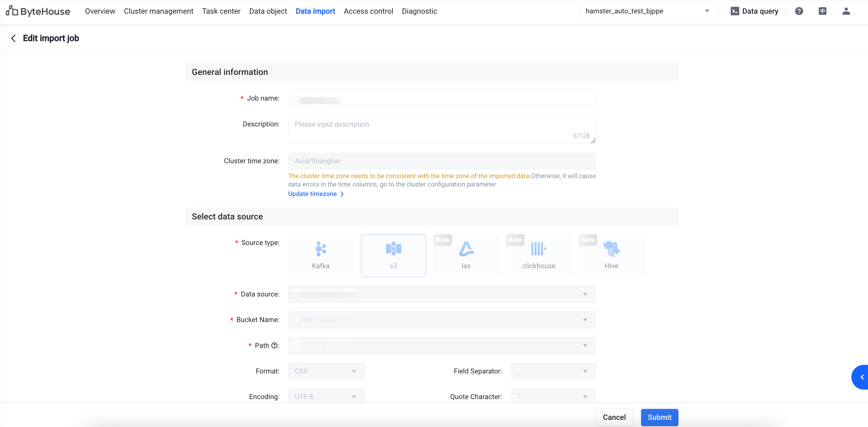Select the s3 source type card

[393, 255]
